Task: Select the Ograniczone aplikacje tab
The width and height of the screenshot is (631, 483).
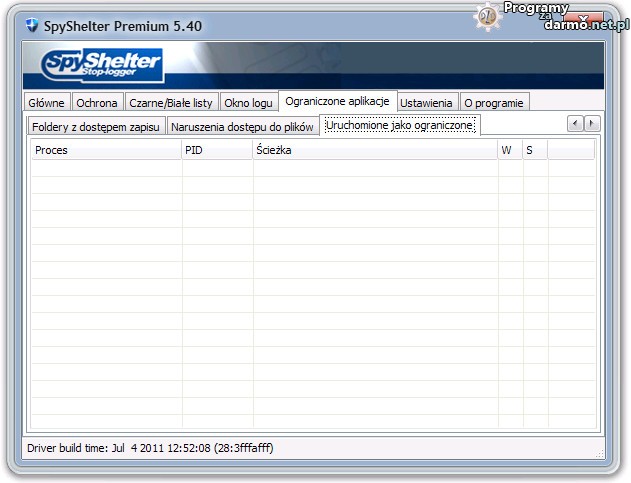Action: click(x=337, y=102)
